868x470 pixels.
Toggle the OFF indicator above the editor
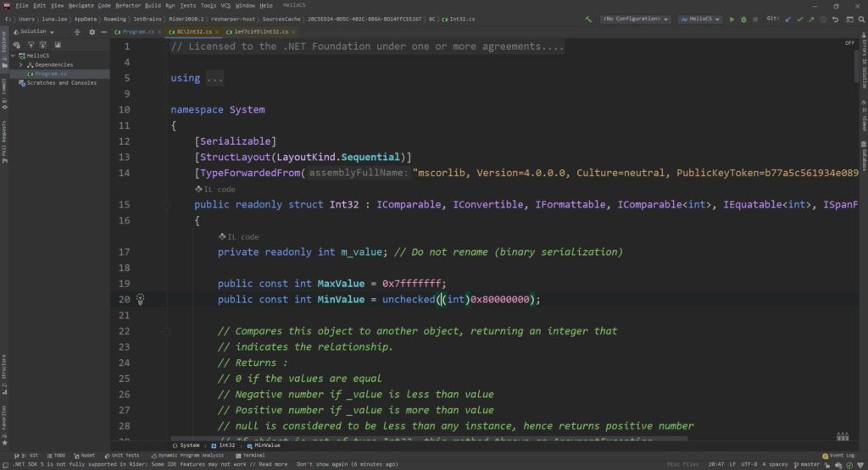coord(849,43)
